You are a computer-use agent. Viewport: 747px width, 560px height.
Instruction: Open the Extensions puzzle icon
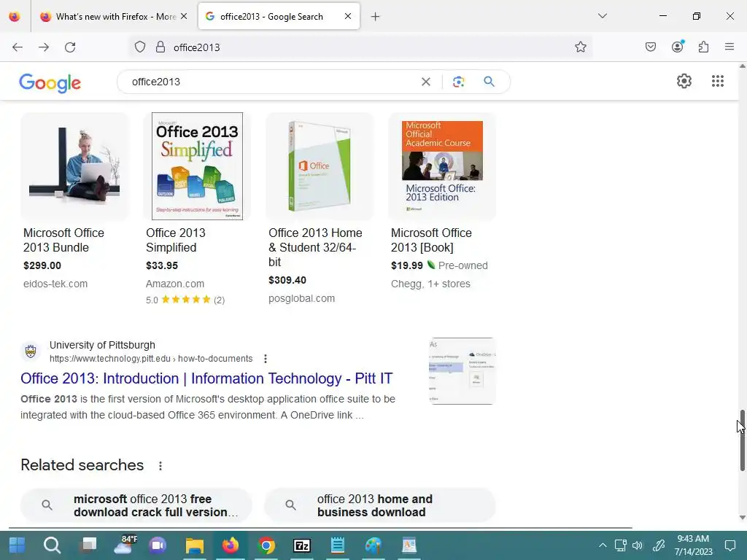point(704,47)
